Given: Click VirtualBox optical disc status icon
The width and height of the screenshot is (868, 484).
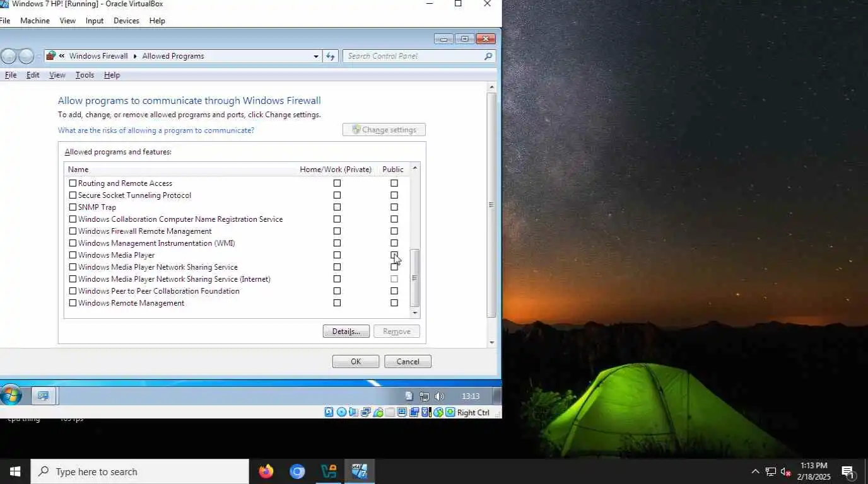Looking at the screenshot, I should (x=341, y=412).
